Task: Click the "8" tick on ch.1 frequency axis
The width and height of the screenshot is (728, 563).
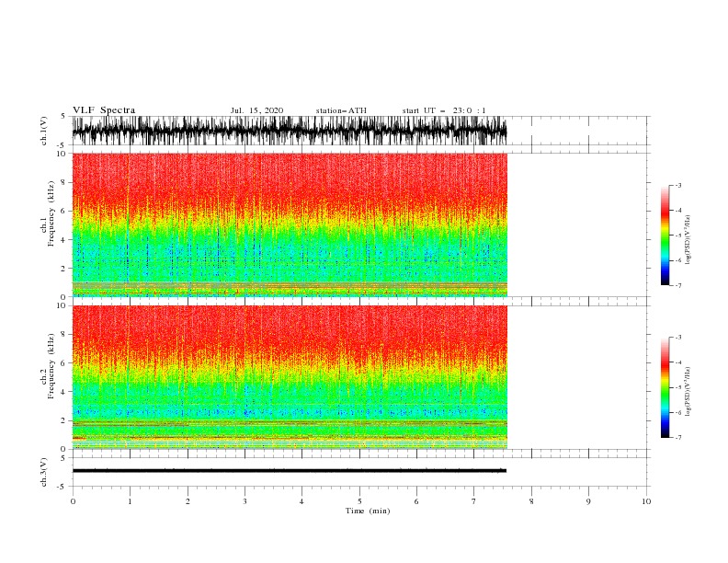Action: click(64, 182)
